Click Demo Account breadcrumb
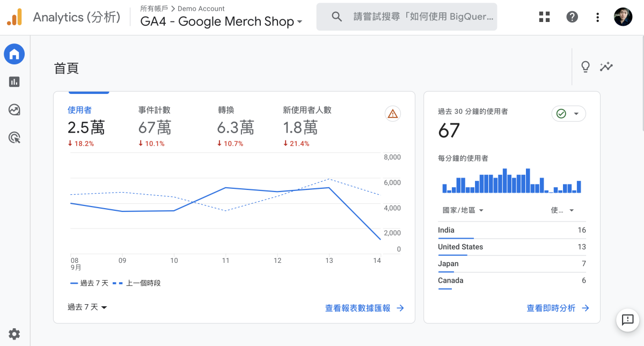This screenshot has height=346, width=644. [201, 9]
